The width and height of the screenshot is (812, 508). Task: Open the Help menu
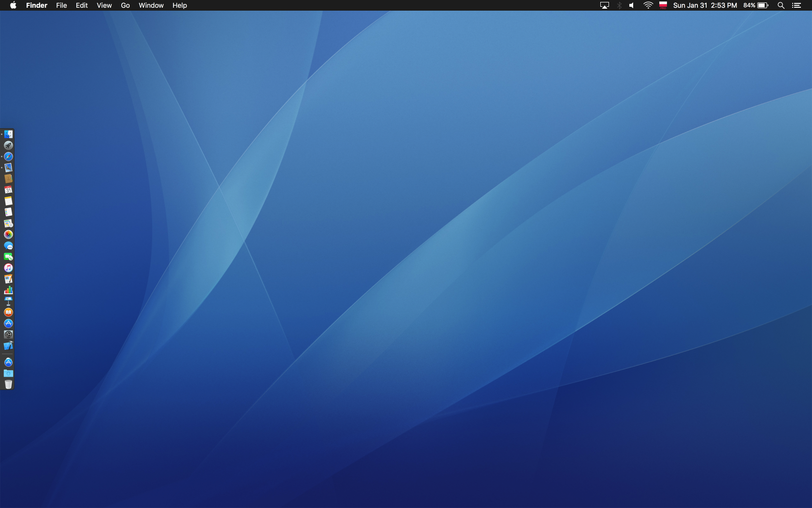[179, 5]
